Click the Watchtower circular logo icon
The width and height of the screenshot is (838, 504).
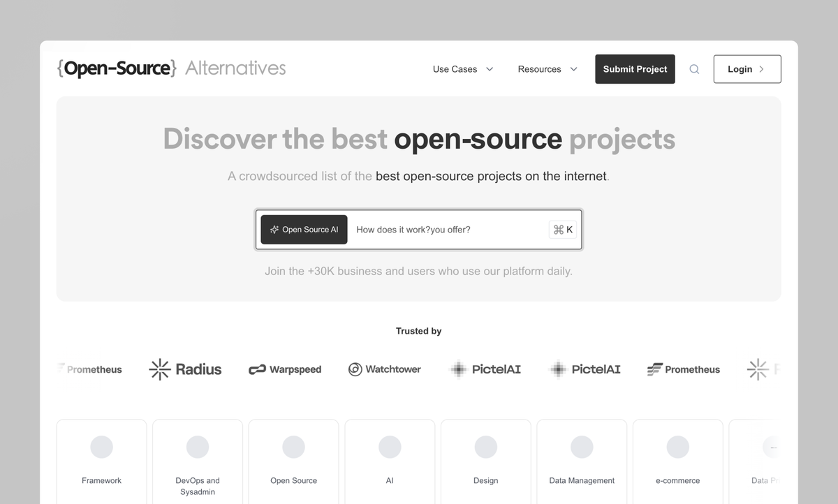pyautogui.click(x=355, y=369)
